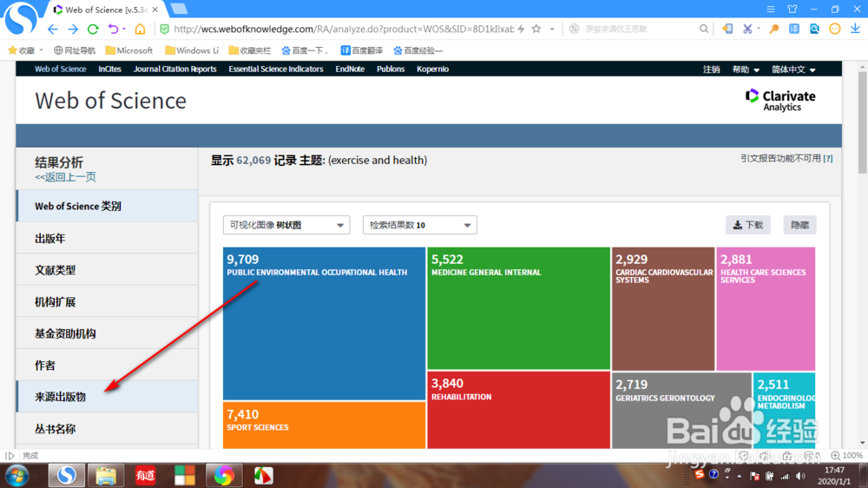
Task: Click the colorful pinwheel taskbar icon
Action: tap(224, 476)
